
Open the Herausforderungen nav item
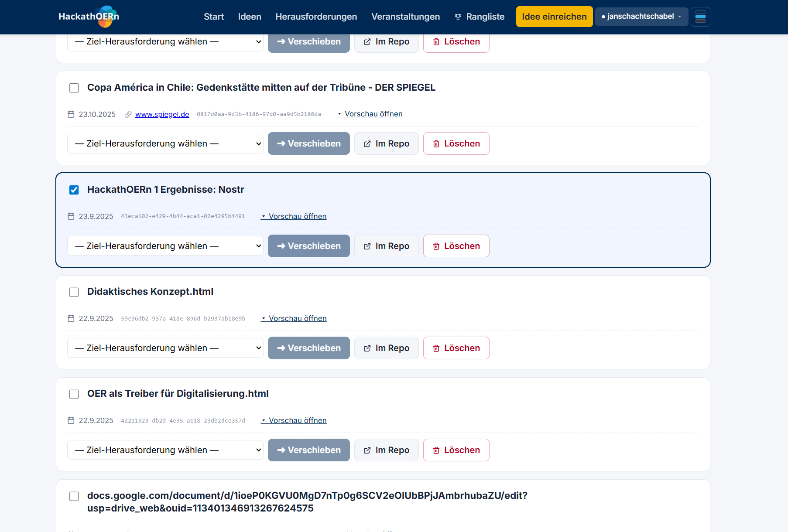click(316, 17)
